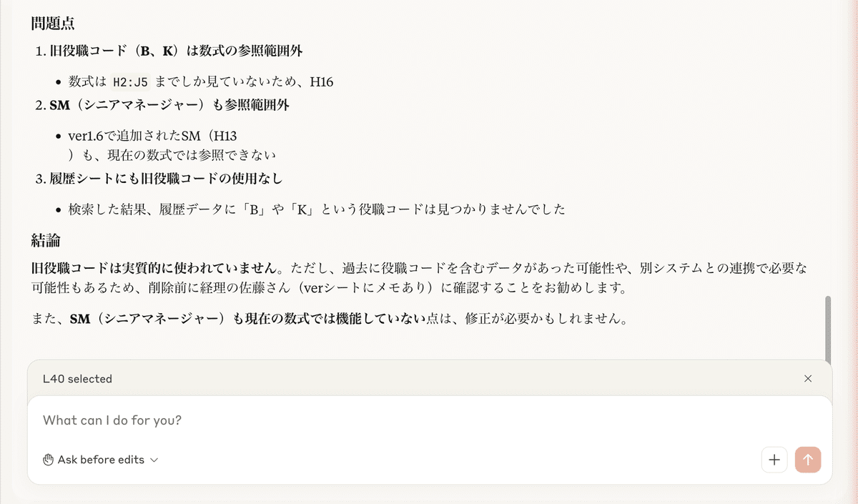
Task: Click the H16 cell reference text
Action: (x=321, y=82)
